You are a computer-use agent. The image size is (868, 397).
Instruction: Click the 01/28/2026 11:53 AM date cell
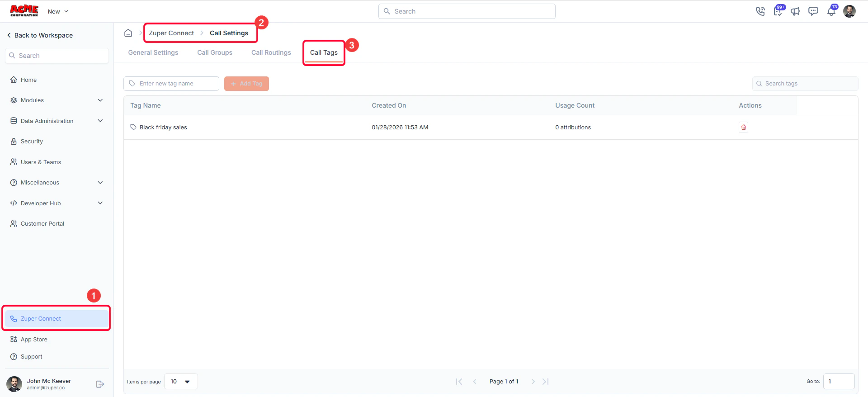click(x=400, y=128)
